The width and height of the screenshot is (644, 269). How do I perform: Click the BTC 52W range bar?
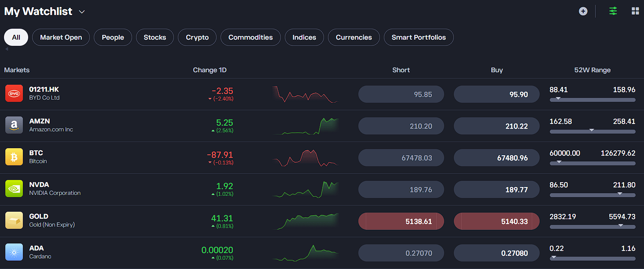[592, 163]
